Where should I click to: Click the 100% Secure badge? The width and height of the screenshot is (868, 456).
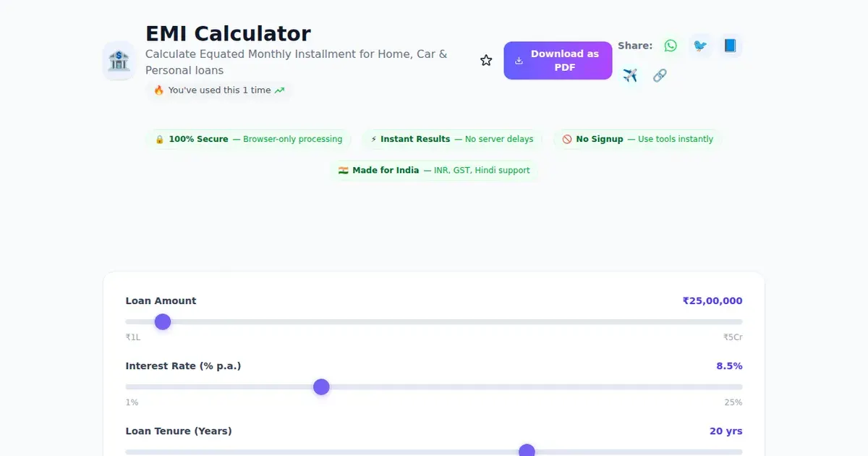point(249,139)
